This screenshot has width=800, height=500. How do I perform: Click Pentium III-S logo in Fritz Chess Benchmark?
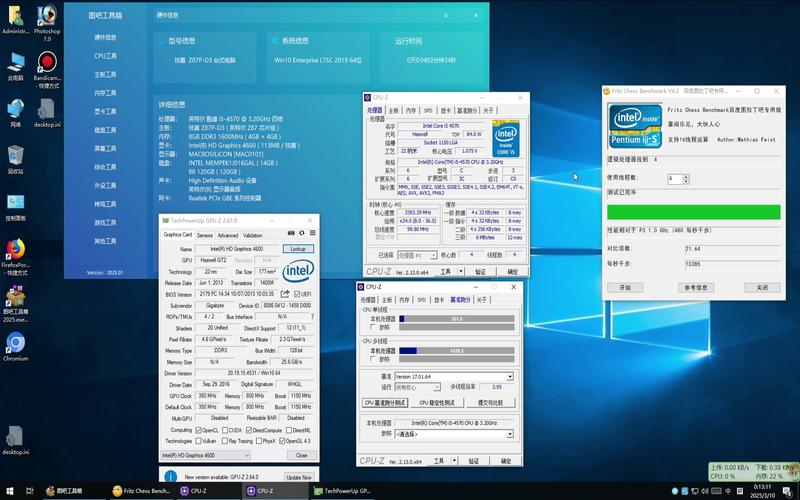pyautogui.click(x=635, y=126)
